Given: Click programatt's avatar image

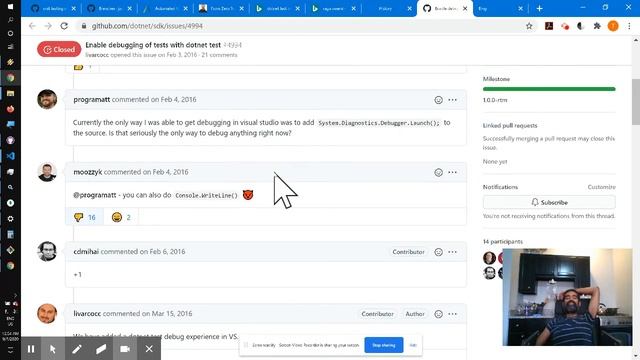Looking at the screenshot, I should [x=47, y=99].
